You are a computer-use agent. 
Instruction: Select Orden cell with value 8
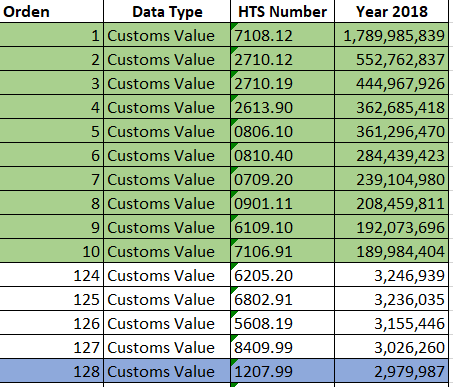pyautogui.click(x=51, y=203)
